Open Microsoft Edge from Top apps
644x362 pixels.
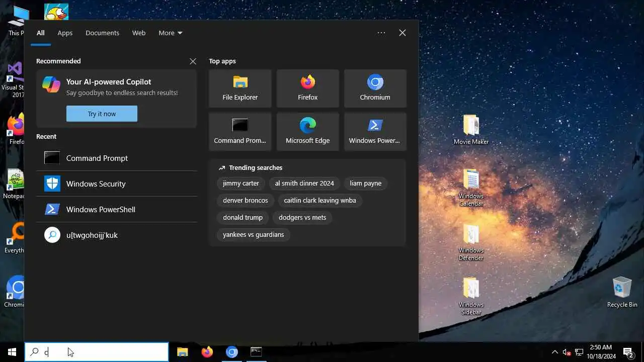click(307, 132)
